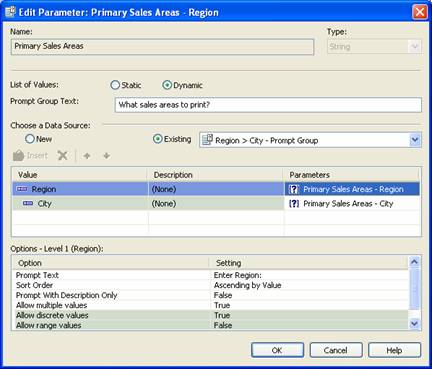Screen dimensions: 432x369
Task: Click the Allow multiple values option
Action: [52, 305]
